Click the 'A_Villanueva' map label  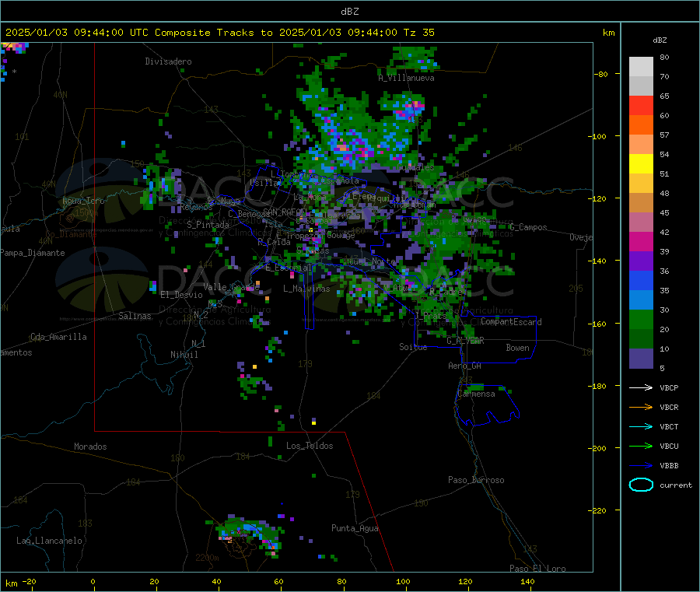pyautogui.click(x=406, y=78)
